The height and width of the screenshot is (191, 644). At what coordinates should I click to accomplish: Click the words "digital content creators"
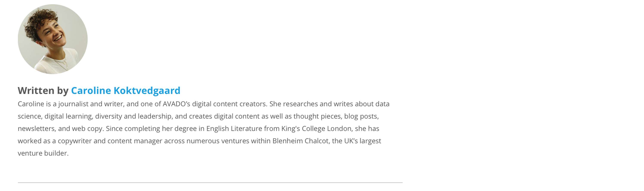[229, 104]
